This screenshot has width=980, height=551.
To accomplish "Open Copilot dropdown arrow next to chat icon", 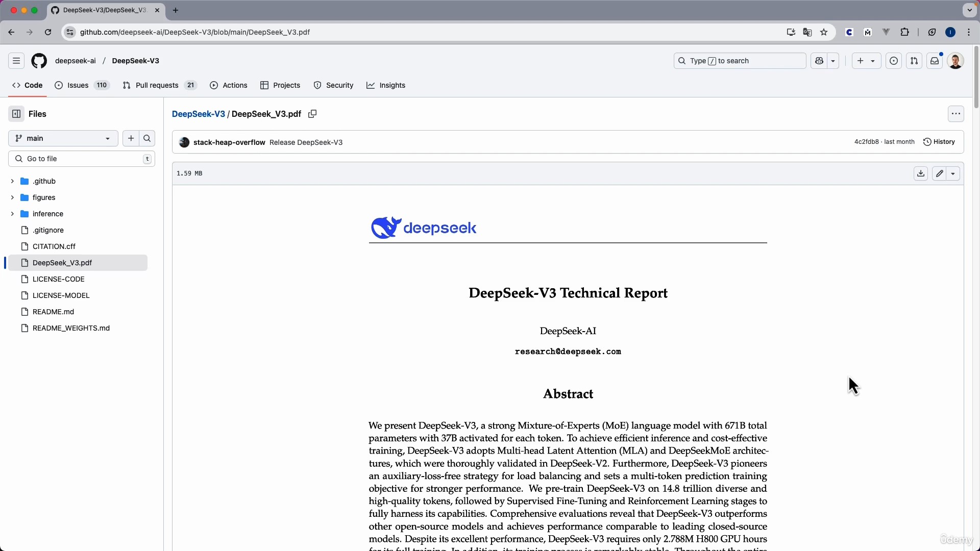I will pyautogui.click(x=833, y=61).
